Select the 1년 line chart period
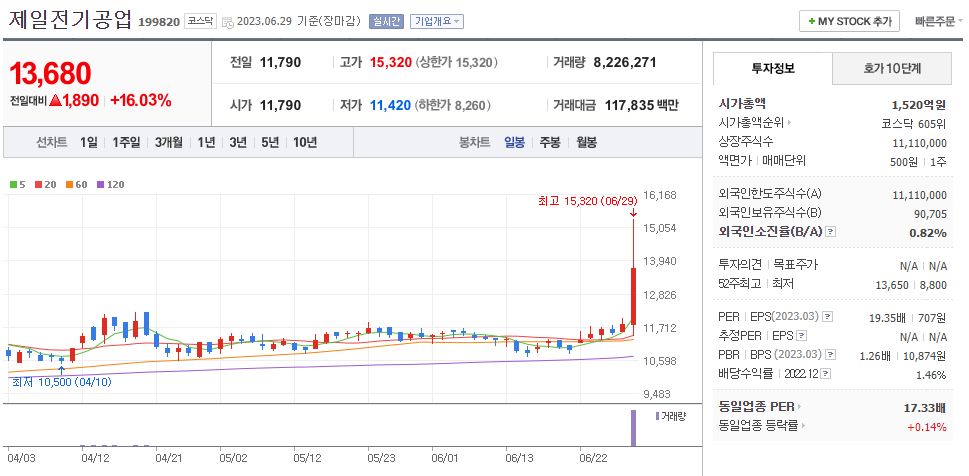Image resolution: width=969 pixels, height=476 pixels. [206, 142]
